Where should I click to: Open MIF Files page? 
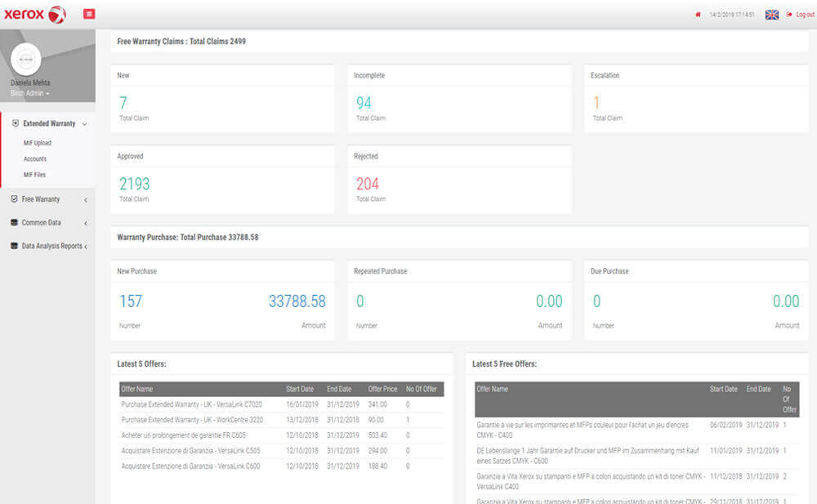(x=34, y=175)
